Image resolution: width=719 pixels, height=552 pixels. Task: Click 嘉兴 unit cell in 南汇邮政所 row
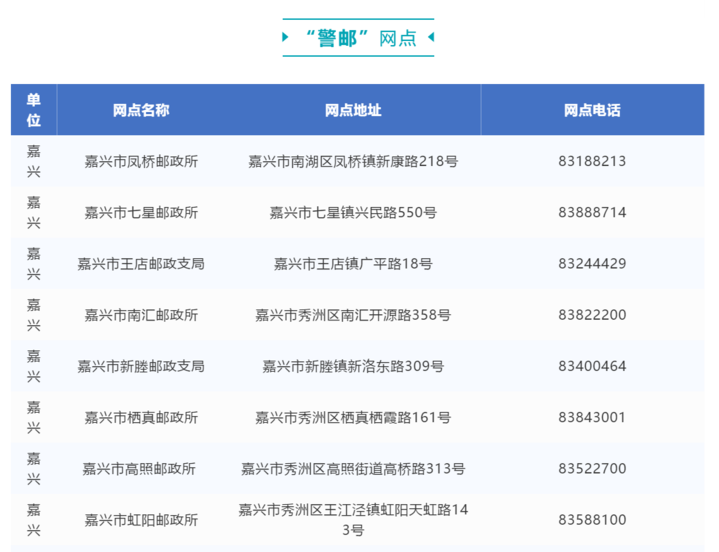(x=33, y=315)
